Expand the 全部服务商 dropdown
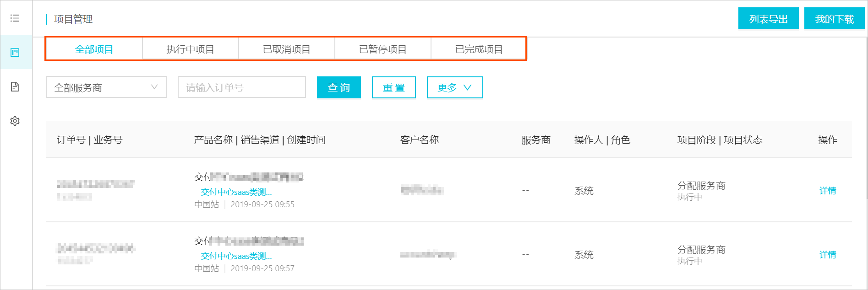 pos(106,87)
